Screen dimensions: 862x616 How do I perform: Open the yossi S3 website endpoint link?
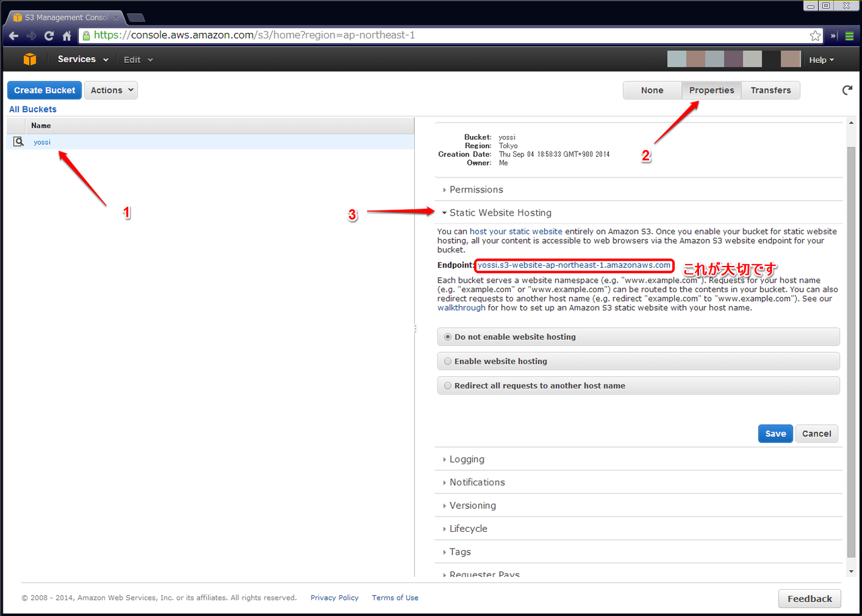(x=574, y=265)
